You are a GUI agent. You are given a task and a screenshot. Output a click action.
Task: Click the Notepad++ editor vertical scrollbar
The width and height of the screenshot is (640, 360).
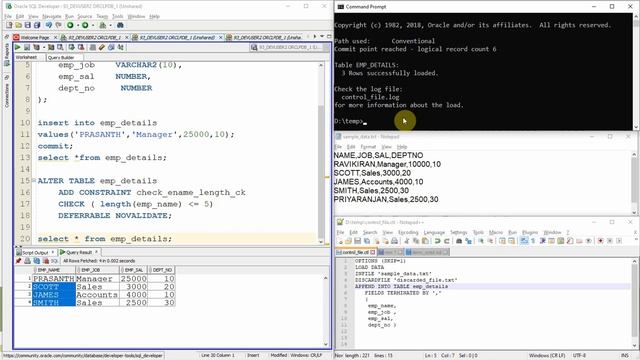pyautogui.click(x=635, y=303)
